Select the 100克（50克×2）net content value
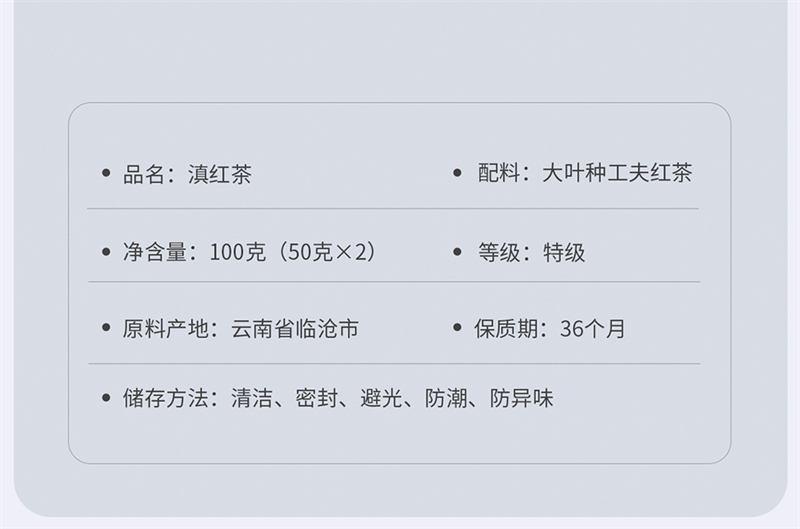This screenshot has height=529, width=800. point(292,252)
